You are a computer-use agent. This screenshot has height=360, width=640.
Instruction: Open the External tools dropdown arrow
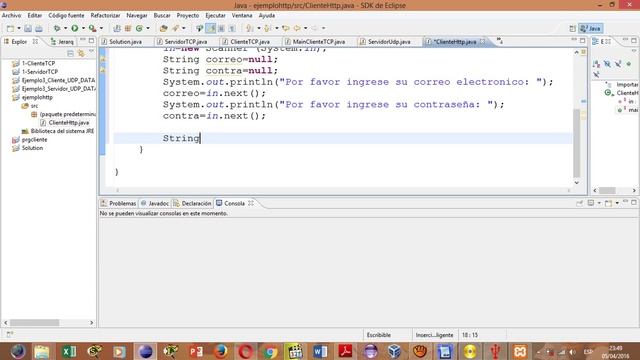click(x=101, y=28)
